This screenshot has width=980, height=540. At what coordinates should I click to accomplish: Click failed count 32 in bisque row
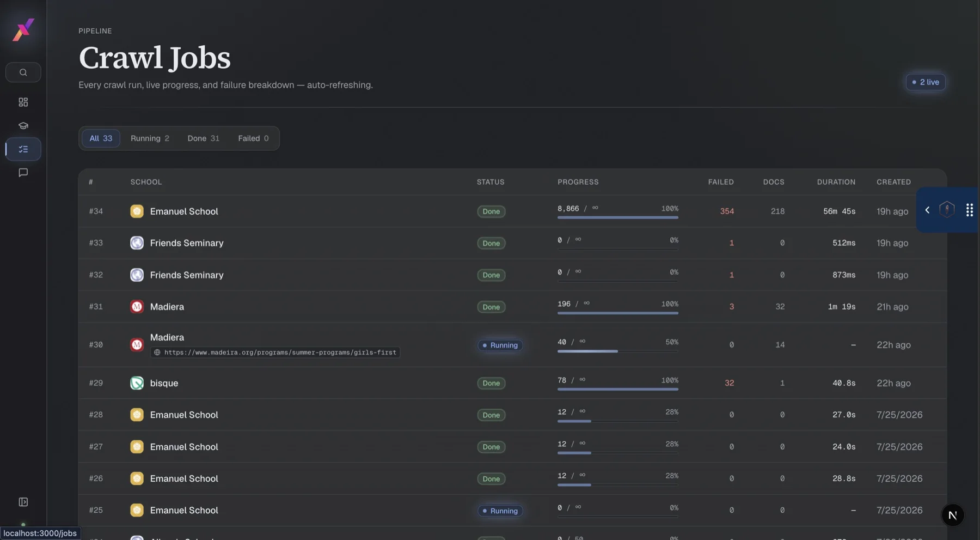click(x=730, y=383)
